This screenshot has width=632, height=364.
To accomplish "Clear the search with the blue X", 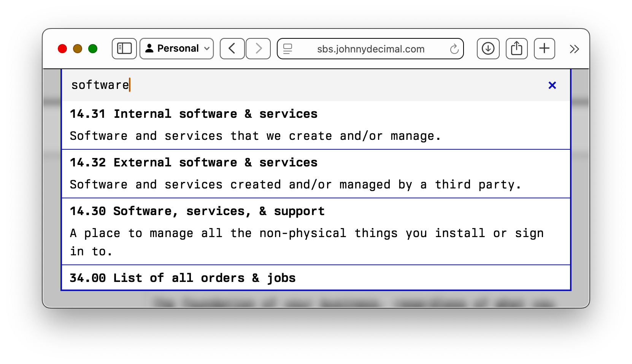I will pos(552,85).
